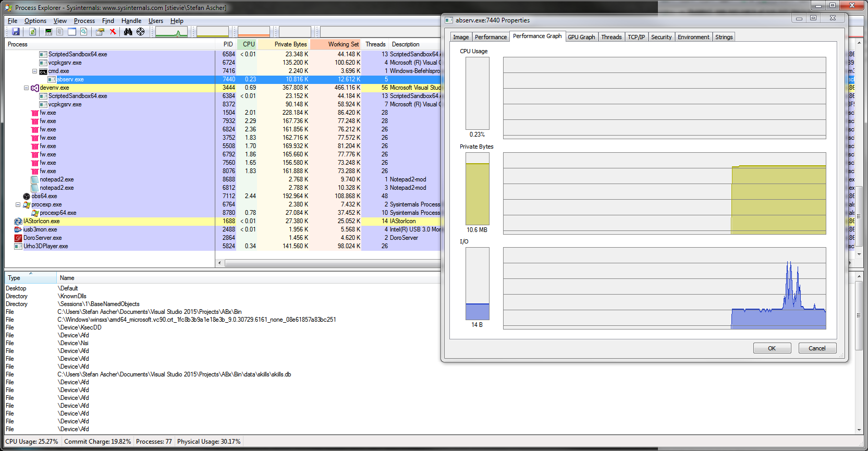Click Cancel in the Properties dialog
The width and height of the screenshot is (868, 451).
(x=817, y=348)
